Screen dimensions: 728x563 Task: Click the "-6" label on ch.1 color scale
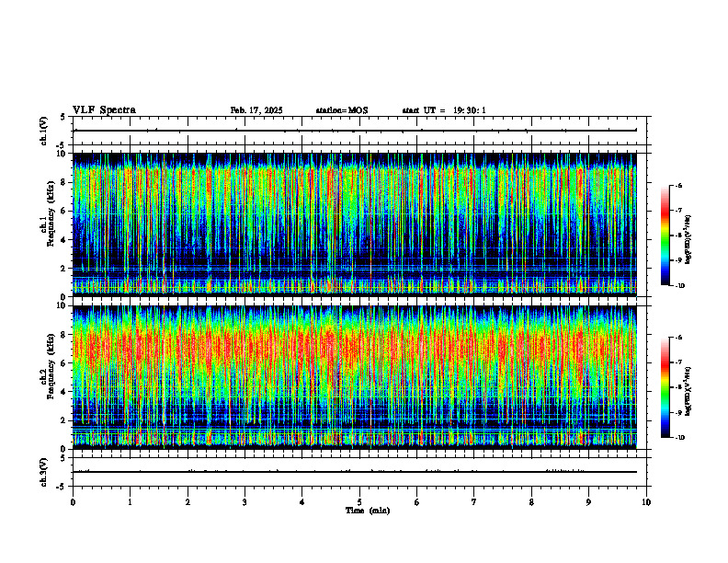678,185
